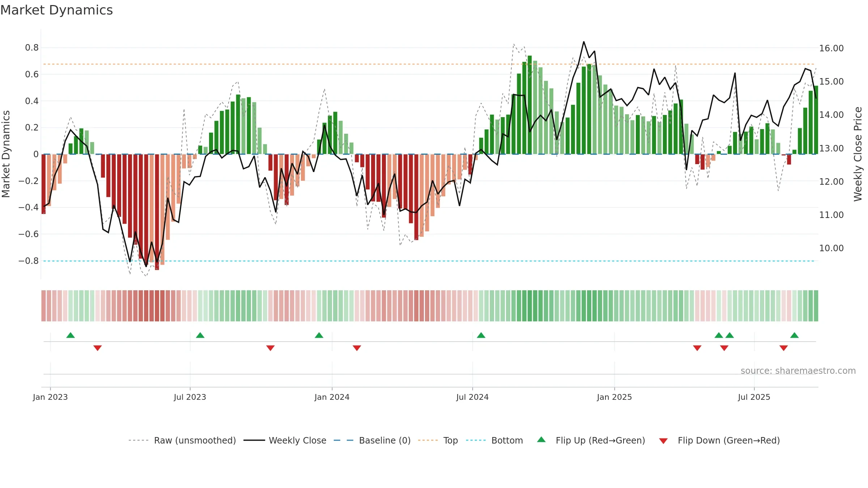The width and height of the screenshot is (868, 488).
Task: Click the green Flip Up triangle legend icon
Action: [x=541, y=440]
